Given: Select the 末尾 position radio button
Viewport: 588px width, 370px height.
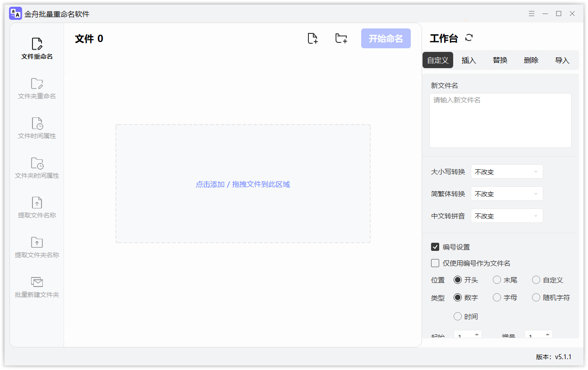Looking at the screenshot, I should pos(497,280).
